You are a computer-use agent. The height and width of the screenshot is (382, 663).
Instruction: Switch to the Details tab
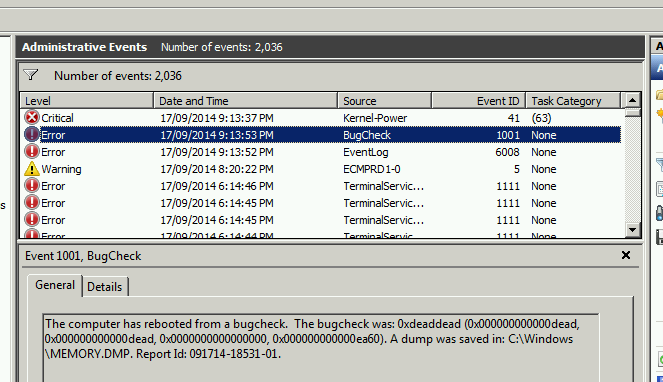click(x=105, y=287)
